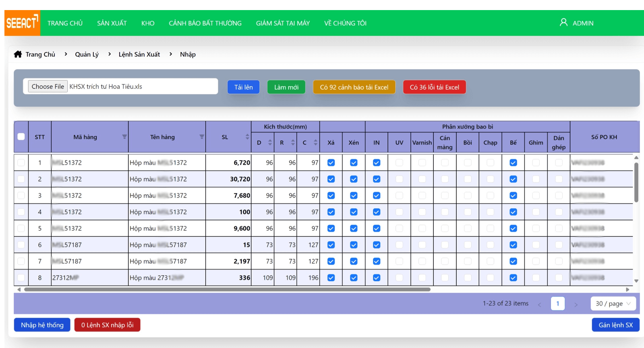The height and width of the screenshot is (348, 644).
Task: Sort by dimension R column arrows
Action: pyautogui.click(x=293, y=143)
